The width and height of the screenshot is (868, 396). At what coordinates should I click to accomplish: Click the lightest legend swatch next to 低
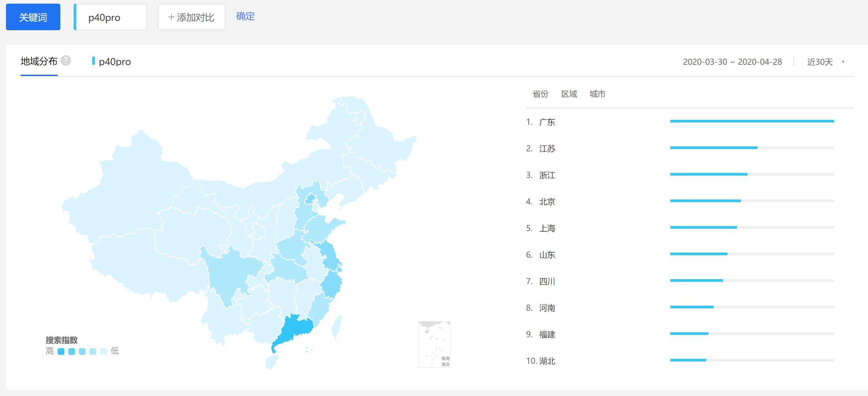[103, 352]
